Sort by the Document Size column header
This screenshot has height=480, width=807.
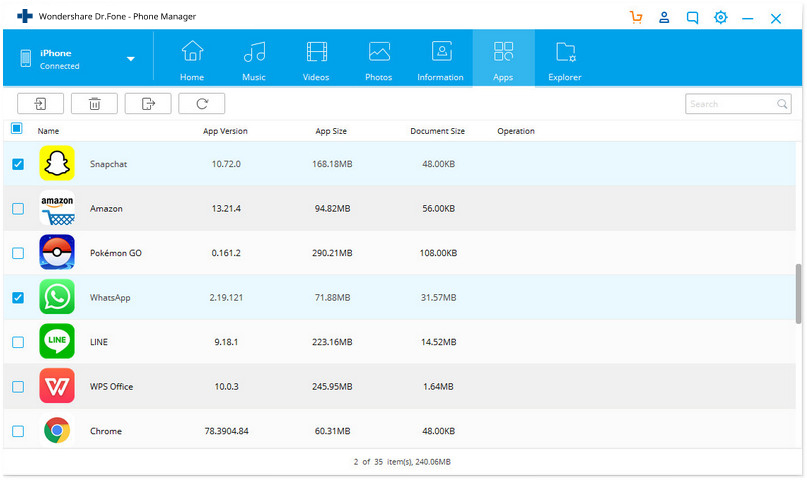pyautogui.click(x=437, y=131)
